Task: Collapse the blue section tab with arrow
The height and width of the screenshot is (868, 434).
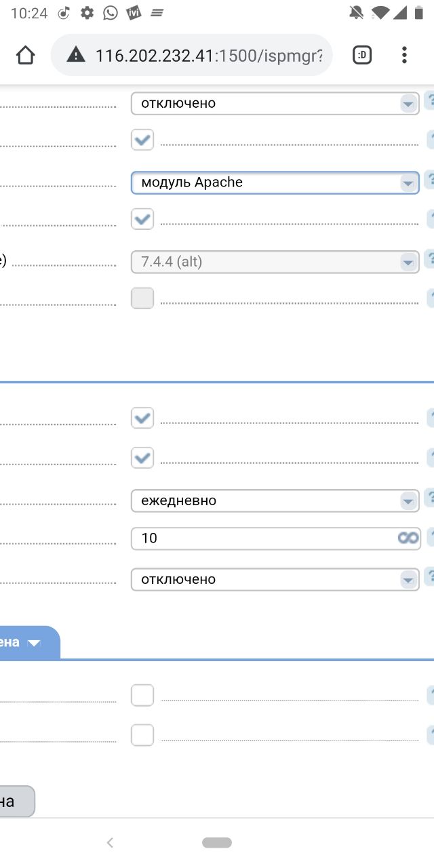Action: pos(30,642)
